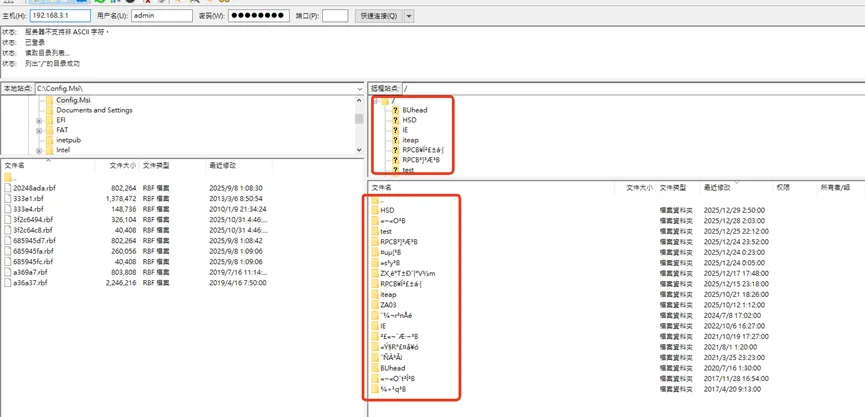The height and width of the screenshot is (417, 865).
Task: Click the Documents and Settings folder icon
Action: click(50, 110)
